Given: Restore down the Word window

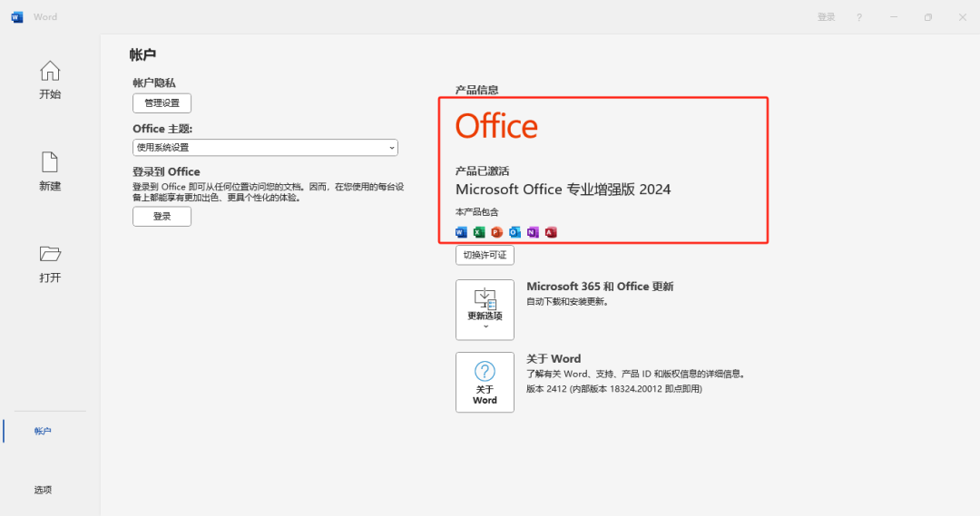Looking at the screenshot, I should [928, 17].
